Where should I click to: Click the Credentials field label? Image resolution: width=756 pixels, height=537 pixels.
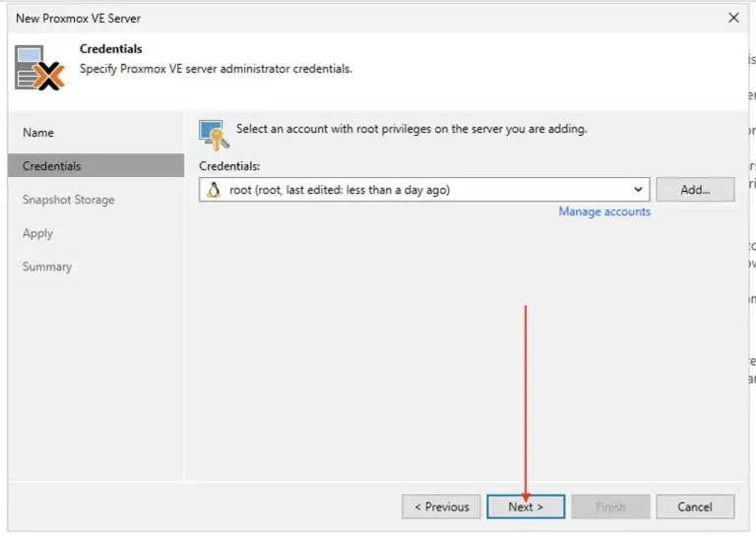click(x=229, y=166)
